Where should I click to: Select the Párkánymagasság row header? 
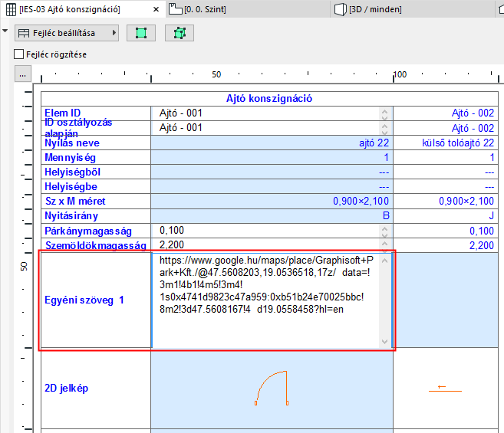tap(96, 231)
